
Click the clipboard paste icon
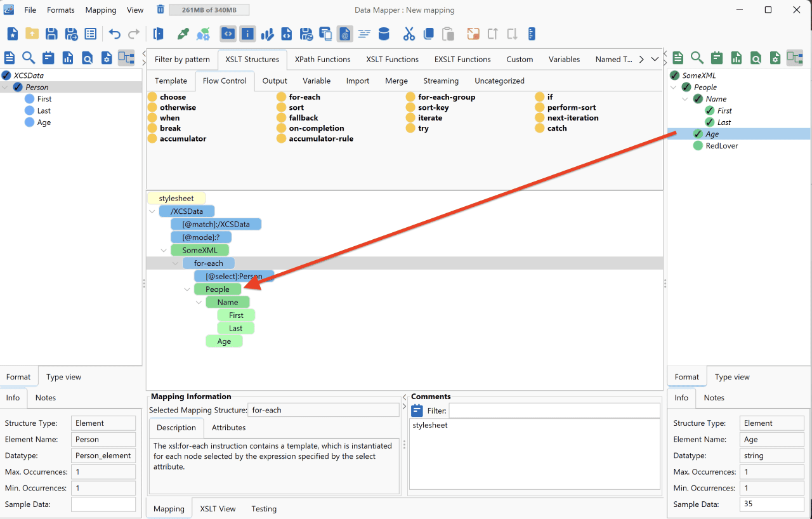448,34
